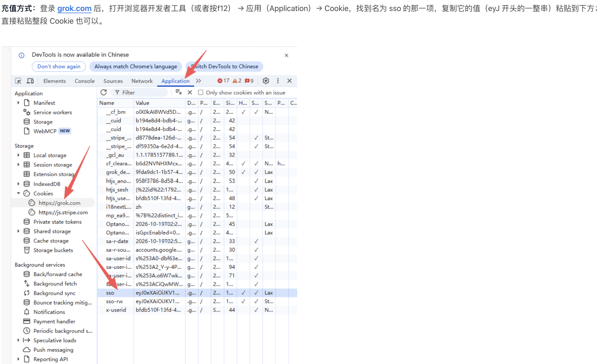
Task: Select Service workers in Application sidebar
Action: tap(53, 112)
